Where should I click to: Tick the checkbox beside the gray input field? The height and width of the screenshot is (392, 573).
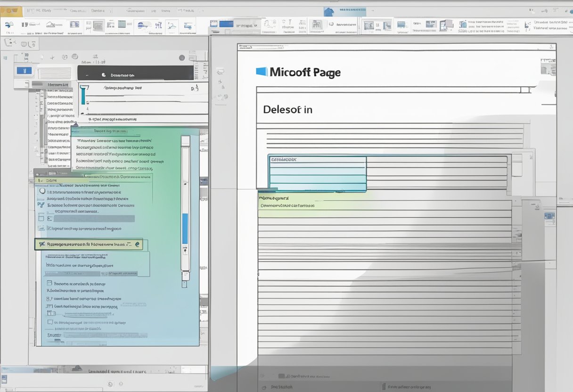click(x=41, y=218)
